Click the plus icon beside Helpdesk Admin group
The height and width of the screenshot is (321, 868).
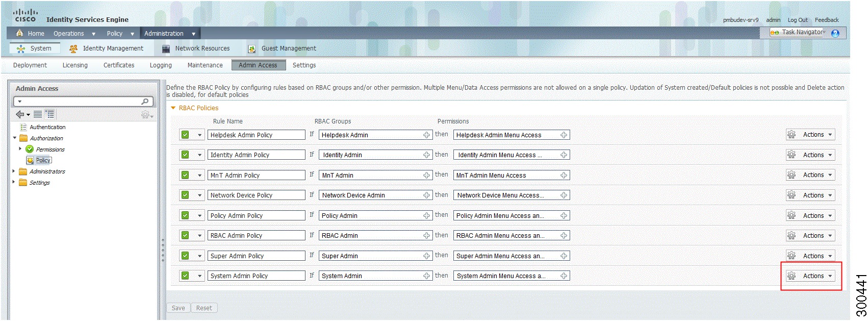click(427, 135)
